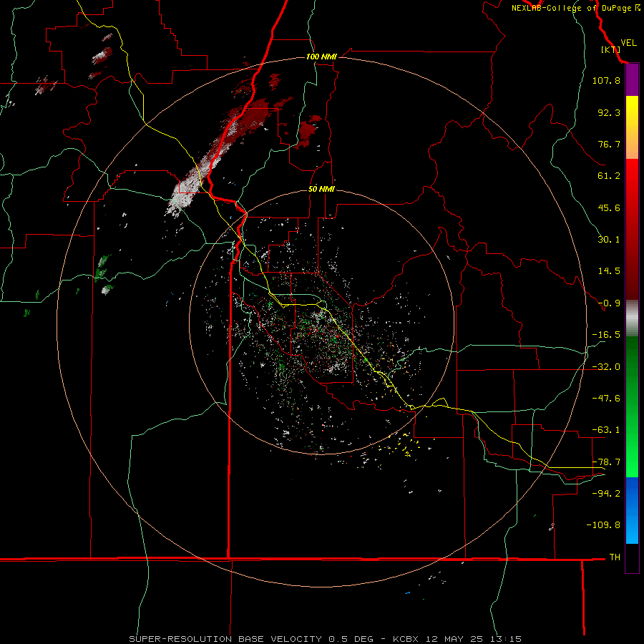644x644 pixels.
Task: Click the 76.7 legend value
Action: point(609,144)
